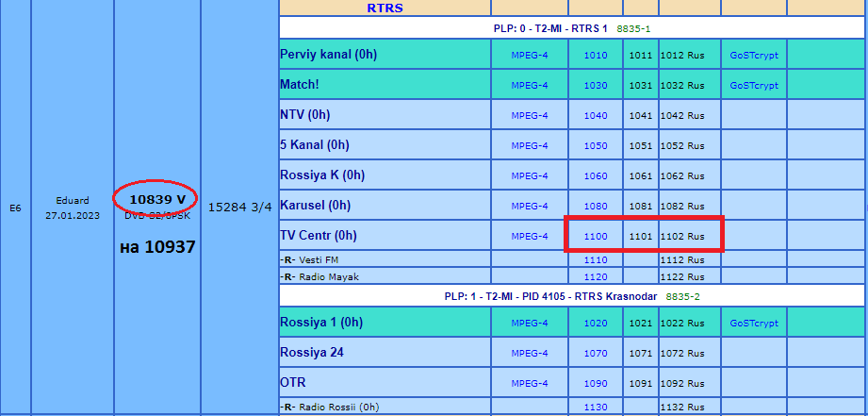This screenshot has height=416, width=868.
Task: Open Match! channel link
Action: 301,85
